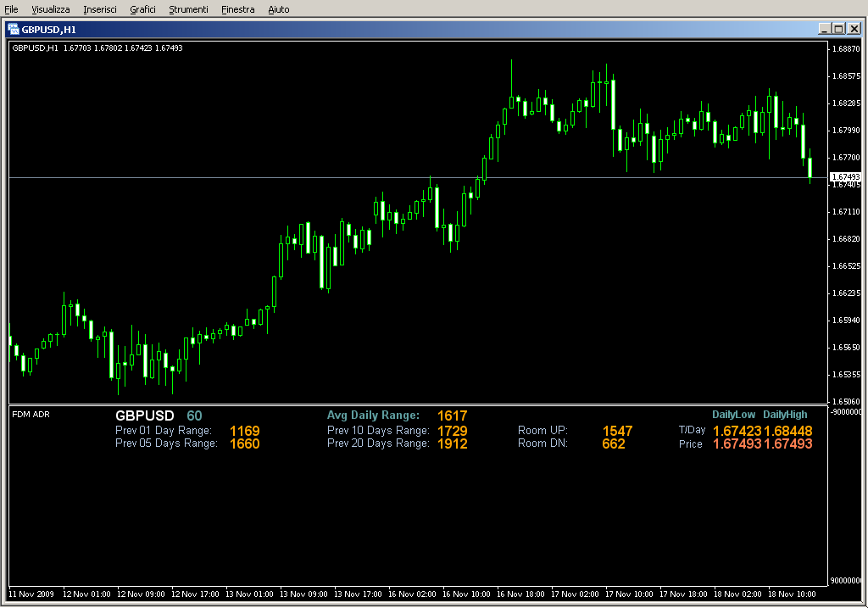Click the 1.65355 price axis label
Viewport: 868px width, 608px height.
(x=847, y=374)
